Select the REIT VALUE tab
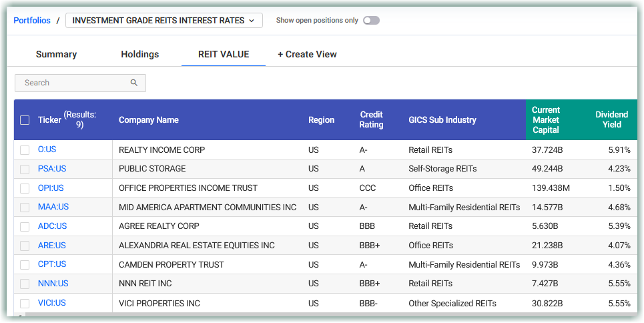Viewport: 644px width, 323px height. coord(224,54)
